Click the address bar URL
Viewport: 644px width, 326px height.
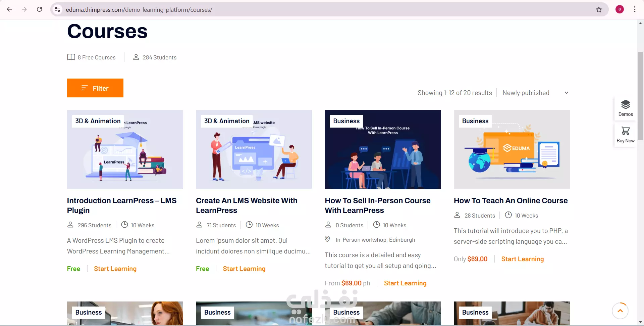(139, 9)
